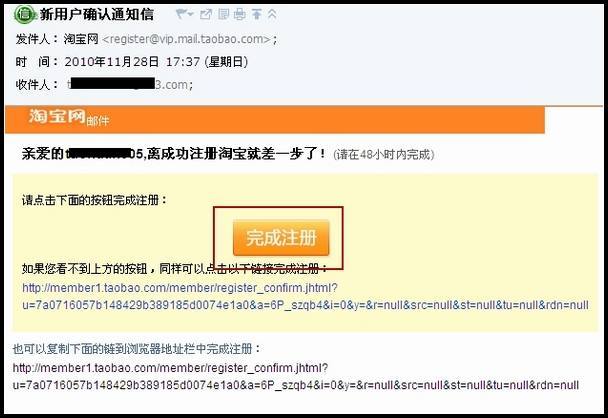
Task: Click the flag icon in the header
Action: (x=180, y=14)
